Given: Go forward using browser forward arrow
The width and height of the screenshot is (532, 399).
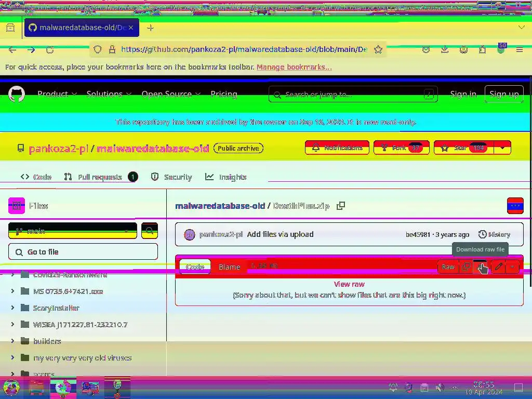Looking at the screenshot, I should [31, 50].
